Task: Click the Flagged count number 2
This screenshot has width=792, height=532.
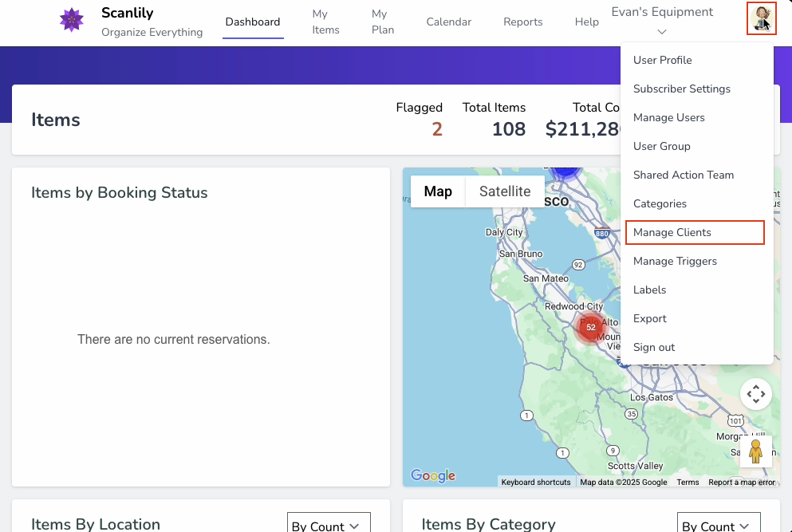Action: pyautogui.click(x=437, y=129)
